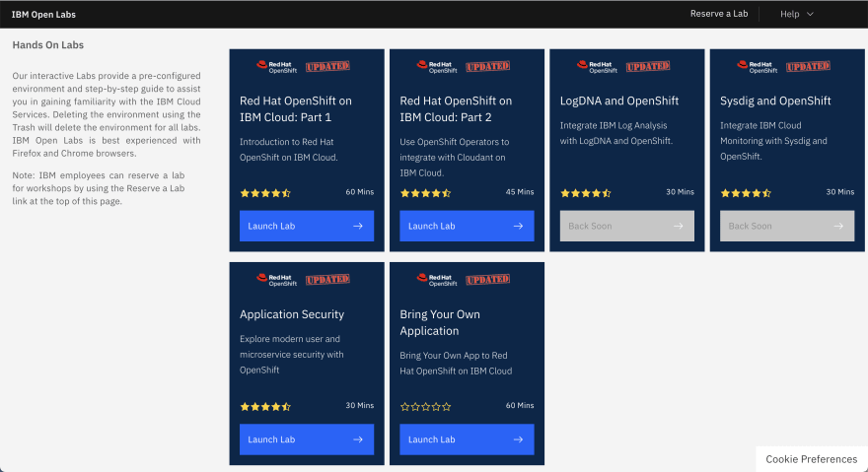Click the UPDATED stamp on Sysdig and OpenShift card
Image resolution: width=868 pixels, height=472 pixels.
pos(808,66)
